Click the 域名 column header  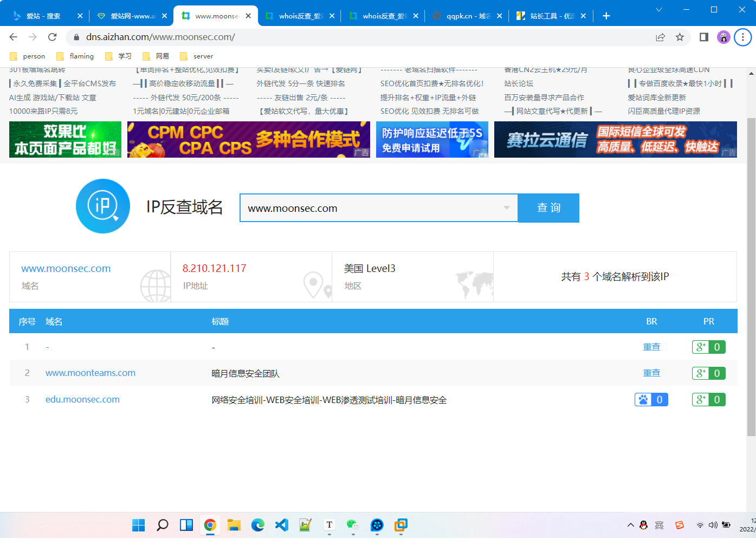pyautogui.click(x=54, y=321)
